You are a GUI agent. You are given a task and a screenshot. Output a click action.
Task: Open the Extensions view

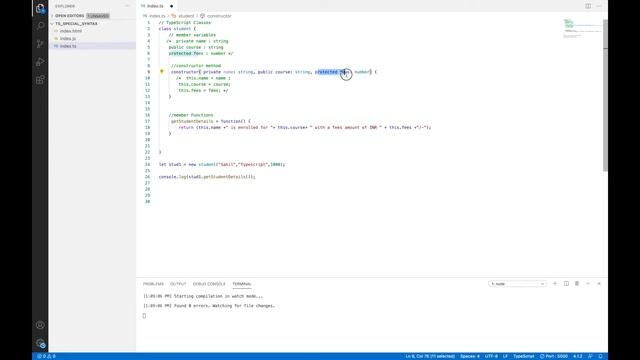pos(40,80)
